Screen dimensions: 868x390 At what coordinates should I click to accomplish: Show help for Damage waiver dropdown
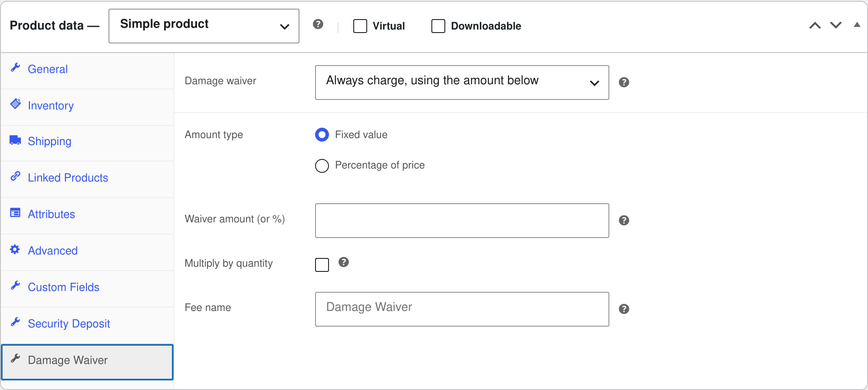pos(624,82)
